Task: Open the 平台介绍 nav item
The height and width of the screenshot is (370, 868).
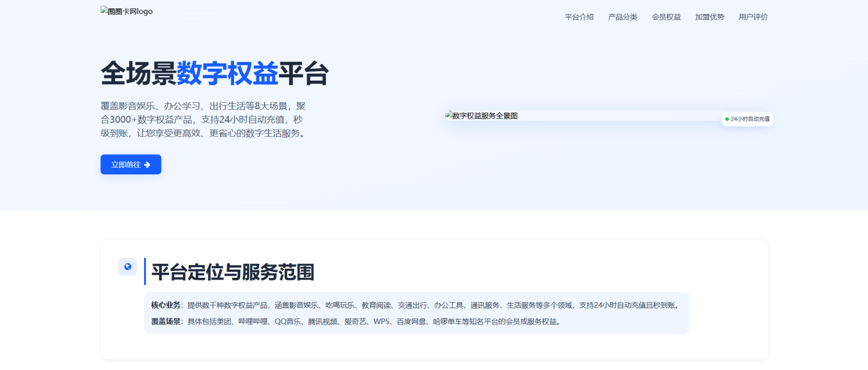Action: [579, 17]
